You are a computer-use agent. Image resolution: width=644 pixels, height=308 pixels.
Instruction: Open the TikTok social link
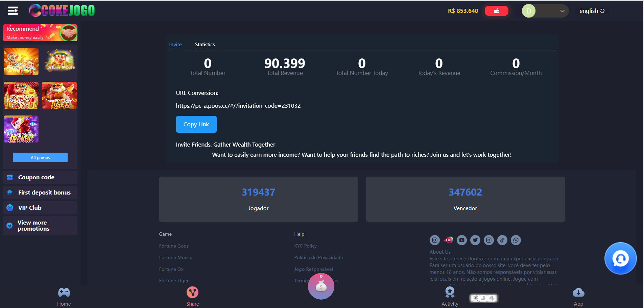tap(502, 240)
